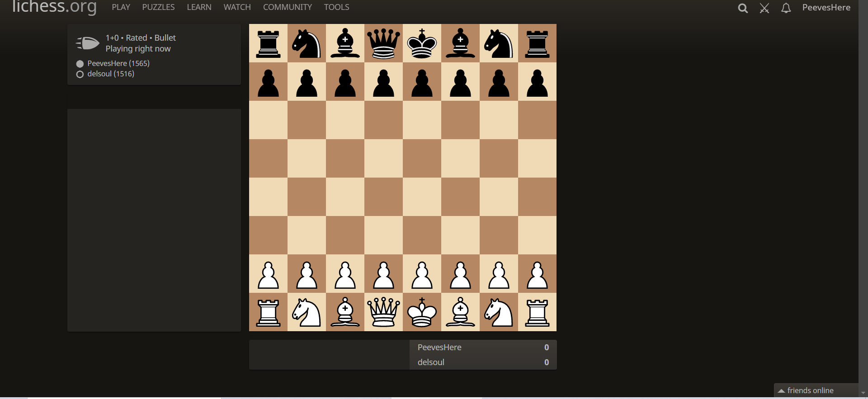Select the white rook on h1
Screen dimensions: 868x399
click(537, 312)
